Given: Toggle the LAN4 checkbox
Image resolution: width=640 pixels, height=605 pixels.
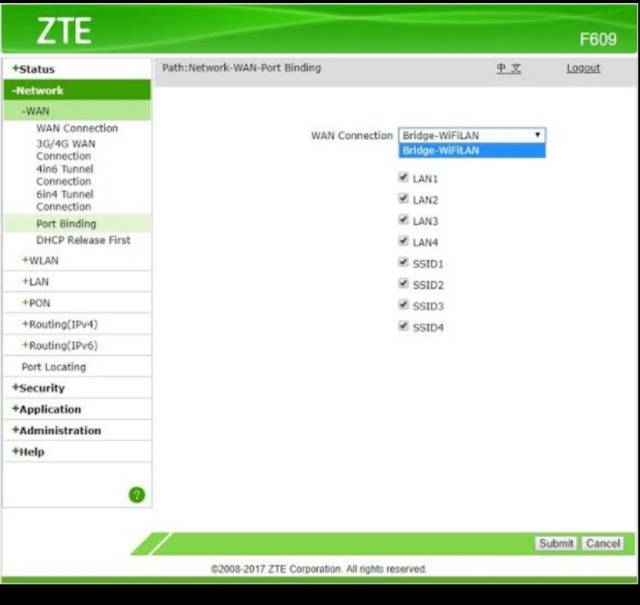Looking at the screenshot, I should tap(403, 241).
